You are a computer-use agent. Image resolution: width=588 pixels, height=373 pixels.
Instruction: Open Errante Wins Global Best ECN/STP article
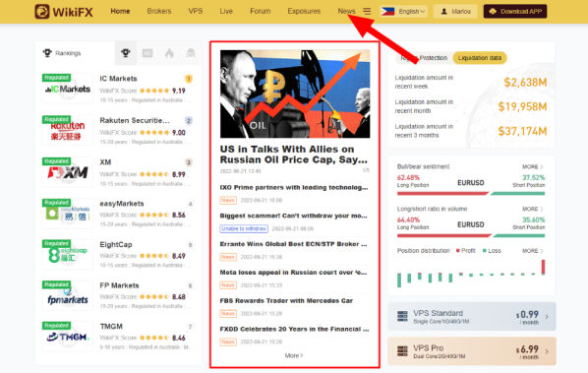coord(294,244)
